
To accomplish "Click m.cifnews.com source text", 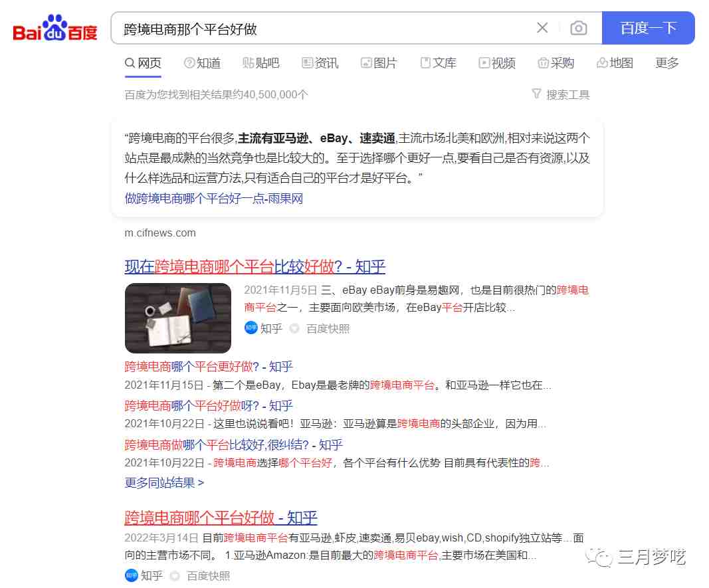I will pyautogui.click(x=160, y=233).
